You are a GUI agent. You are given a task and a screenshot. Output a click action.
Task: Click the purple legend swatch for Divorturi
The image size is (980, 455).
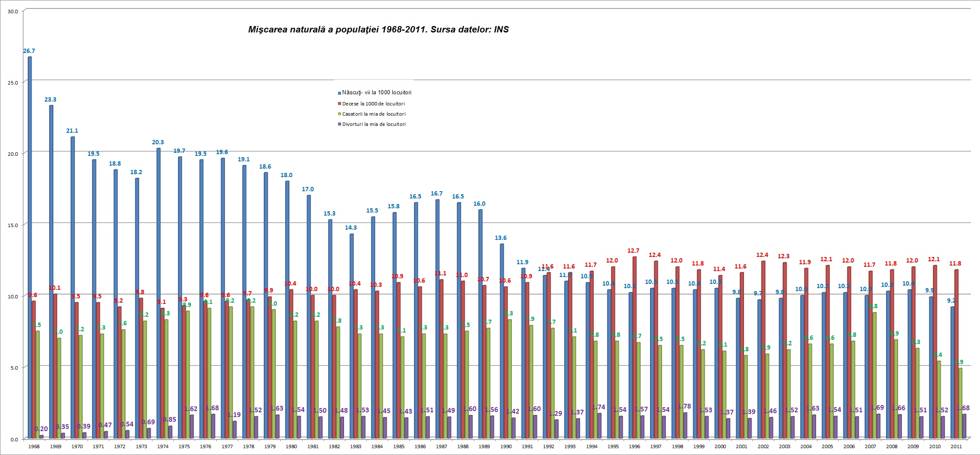coord(340,124)
